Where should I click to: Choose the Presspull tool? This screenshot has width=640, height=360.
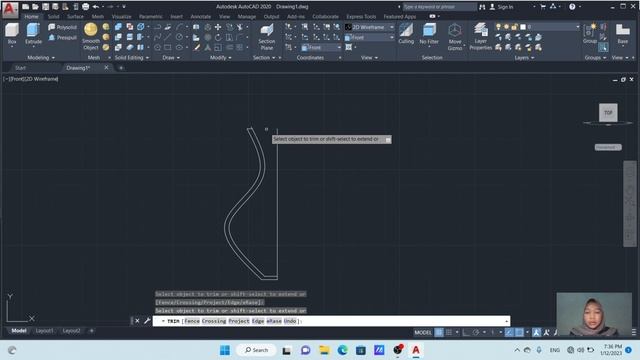tap(62, 37)
